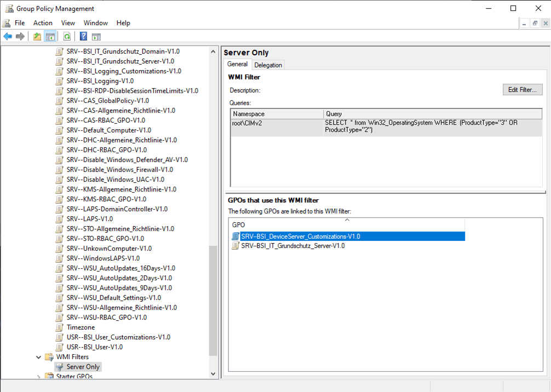Image resolution: width=551 pixels, height=392 pixels.
Task: Click the Group Policy Management app icon in title bar
Action: tap(9, 8)
